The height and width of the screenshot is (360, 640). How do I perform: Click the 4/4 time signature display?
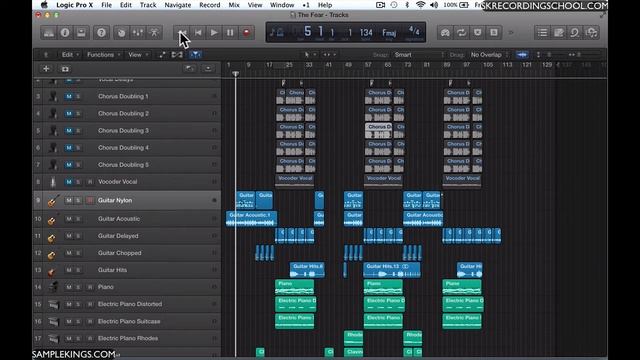(x=414, y=31)
